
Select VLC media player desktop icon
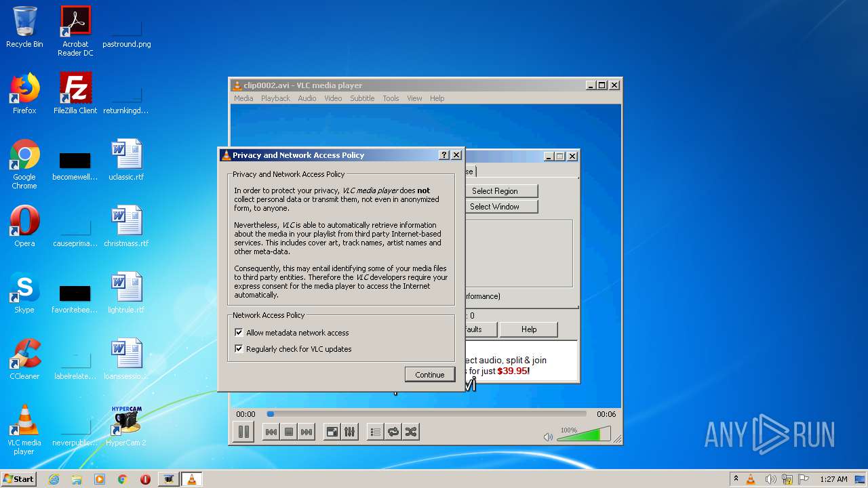[x=24, y=430]
